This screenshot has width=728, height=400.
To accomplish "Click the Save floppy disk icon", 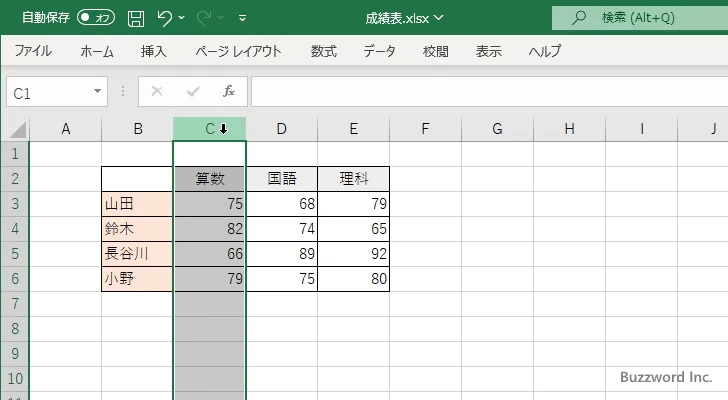I will pyautogui.click(x=136, y=19).
